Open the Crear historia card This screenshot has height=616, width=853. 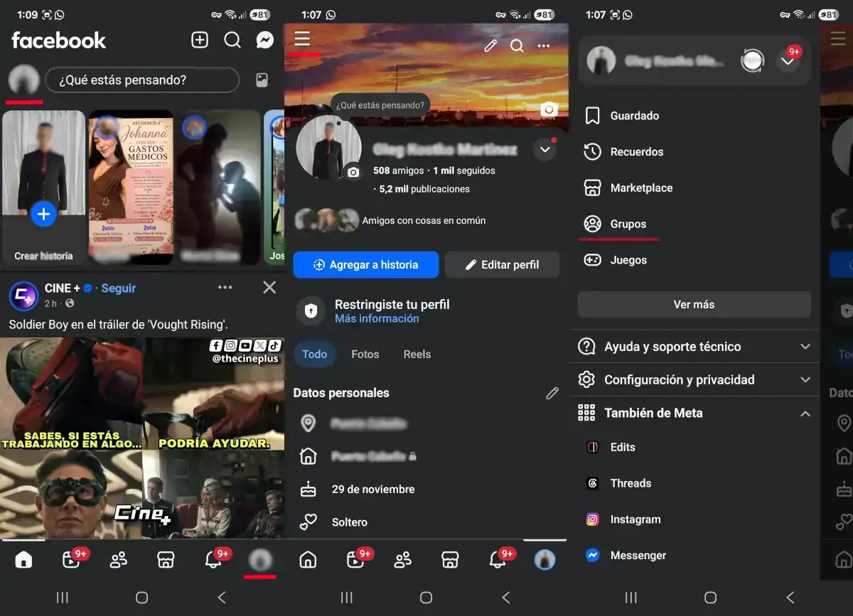43,188
